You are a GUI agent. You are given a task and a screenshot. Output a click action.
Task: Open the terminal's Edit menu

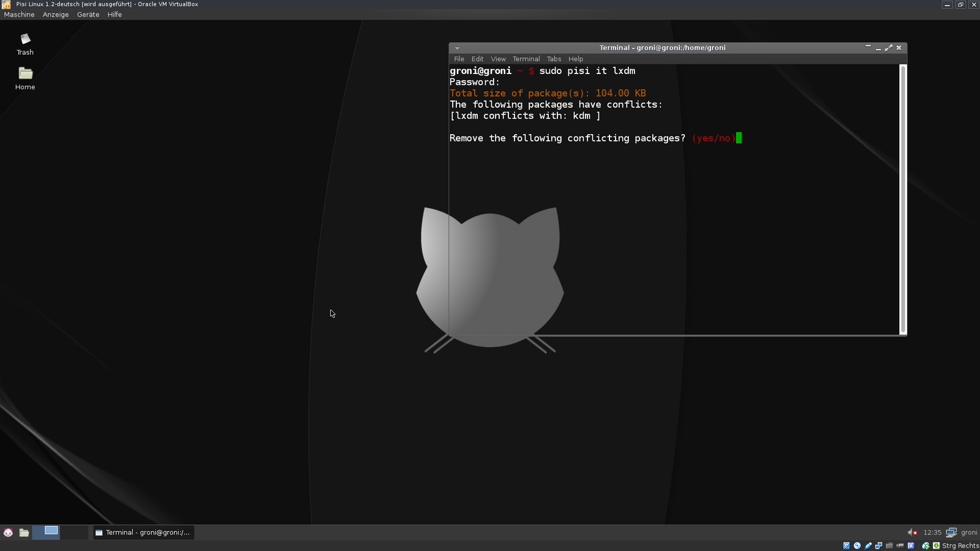[x=478, y=59]
